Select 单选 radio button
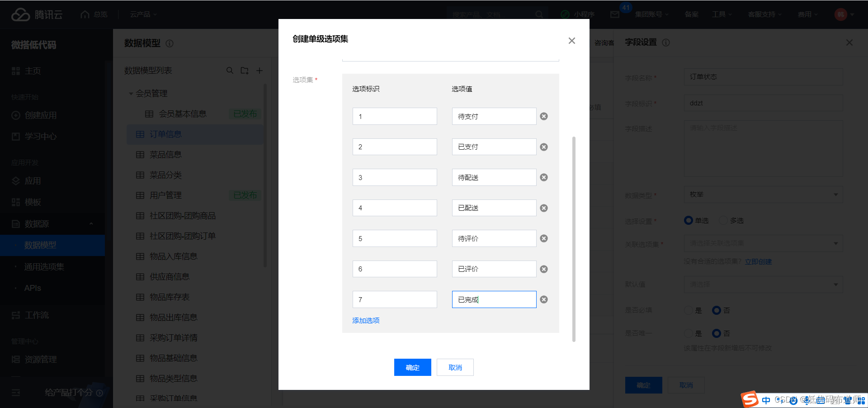The image size is (868, 408). point(689,220)
